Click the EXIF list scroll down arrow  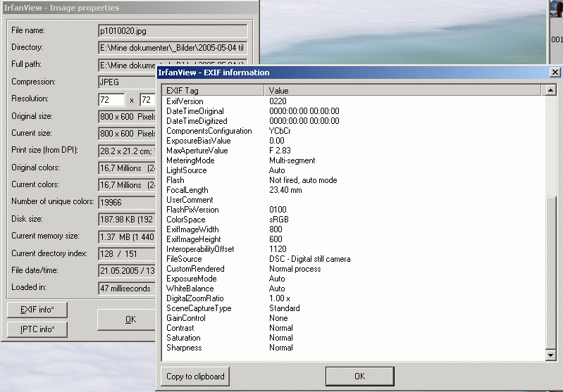550,355
